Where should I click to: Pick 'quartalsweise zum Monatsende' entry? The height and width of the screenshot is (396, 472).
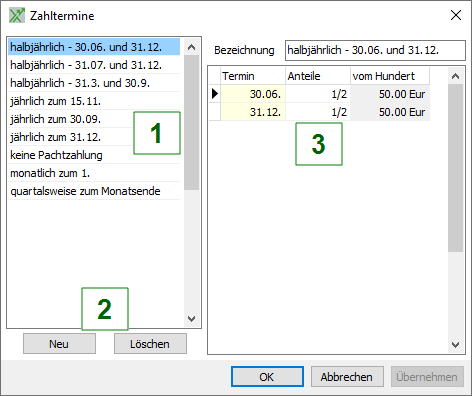coord(94,191)
